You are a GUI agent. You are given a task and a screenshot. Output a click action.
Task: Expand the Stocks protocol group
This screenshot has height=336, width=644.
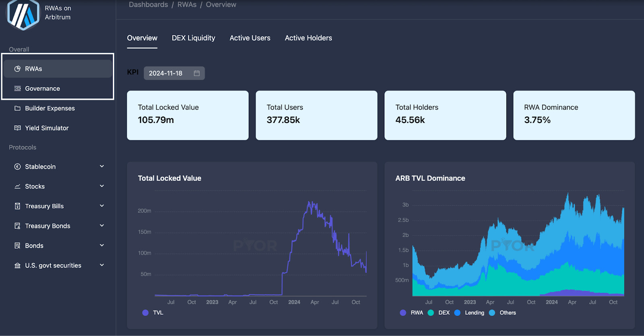[x=102, y=186]
